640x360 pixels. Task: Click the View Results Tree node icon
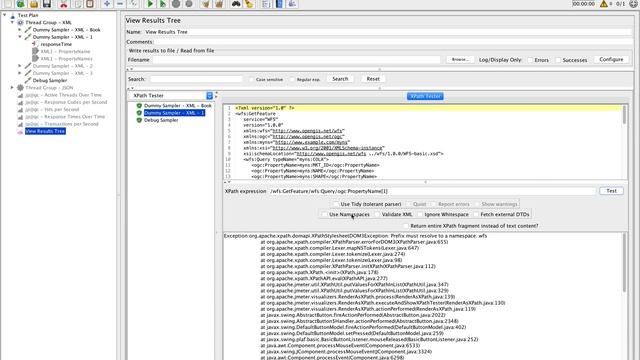click(x=20, y=131)
